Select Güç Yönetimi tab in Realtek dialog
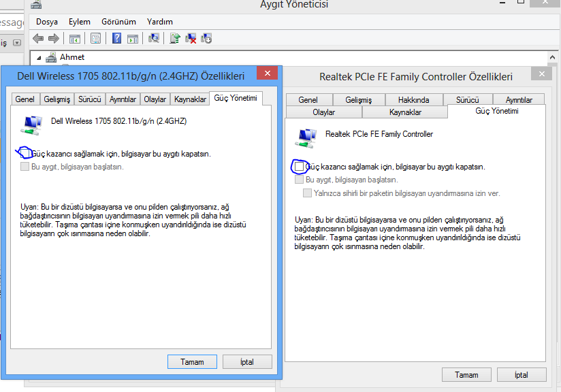The height and width of the screenshot is (392, 561). tap(496, 111)
